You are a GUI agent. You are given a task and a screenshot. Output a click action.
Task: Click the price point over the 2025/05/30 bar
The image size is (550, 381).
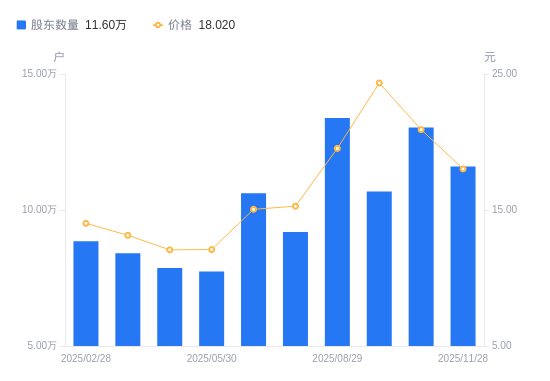212,250
